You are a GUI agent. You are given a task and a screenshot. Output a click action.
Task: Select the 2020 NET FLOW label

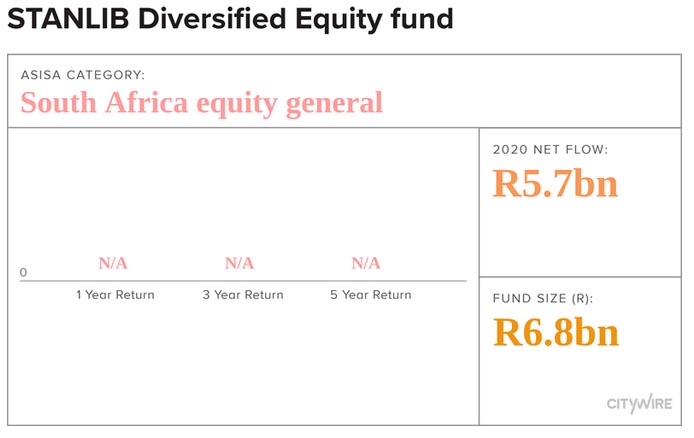(x=550, y=150)
